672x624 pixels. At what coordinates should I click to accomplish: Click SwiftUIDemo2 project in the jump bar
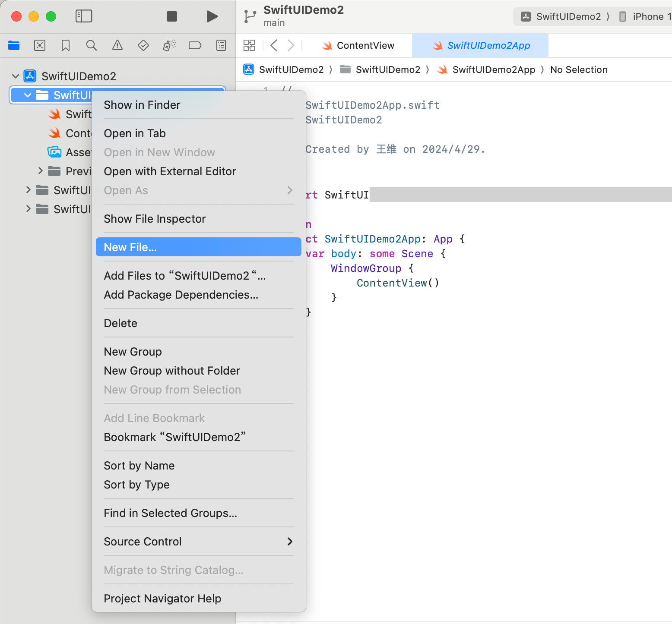284,69
